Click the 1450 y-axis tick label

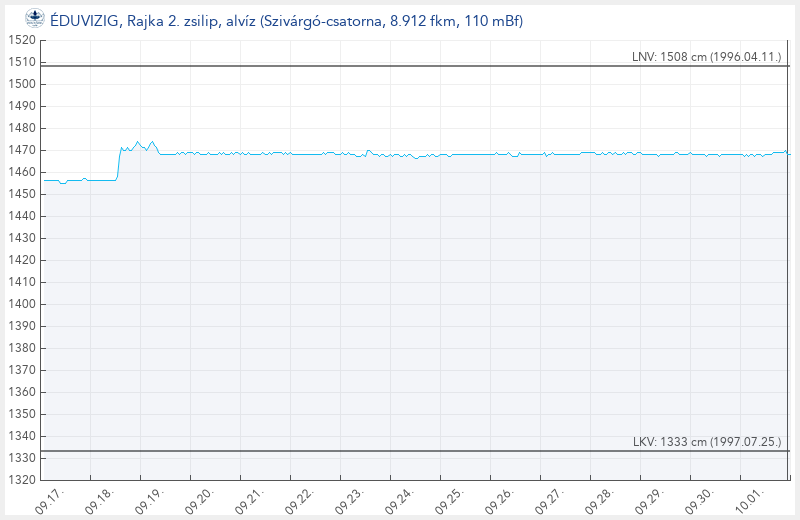[x=20, y=194]
